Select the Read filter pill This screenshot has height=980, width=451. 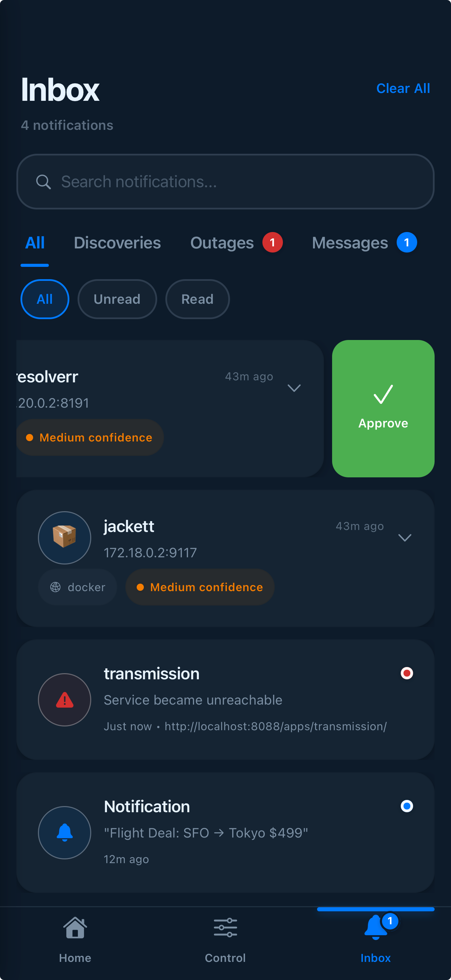pyautogui.click(x=197, y=299)
